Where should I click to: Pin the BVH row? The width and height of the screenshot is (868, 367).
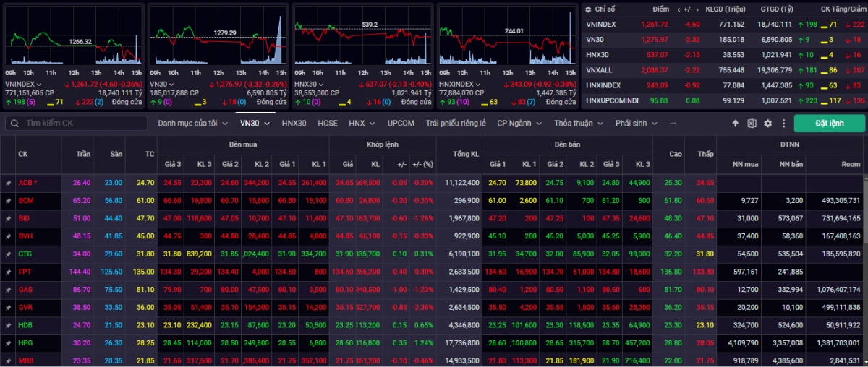[x=8, y=236]
